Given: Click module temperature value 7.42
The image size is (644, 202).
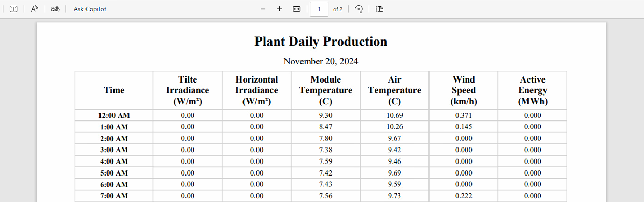Looking at the screenshot, I should pos(325,173).
